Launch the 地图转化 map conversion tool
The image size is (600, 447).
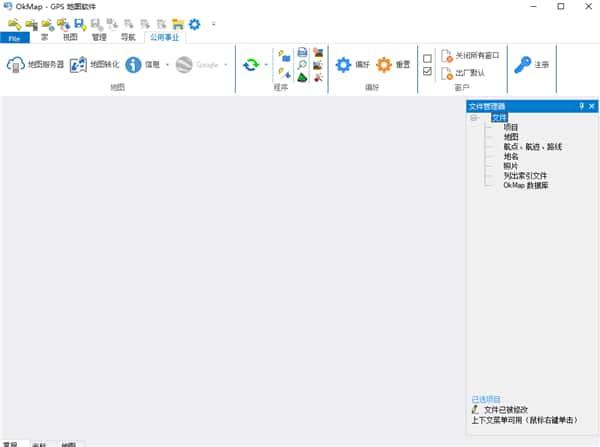[94, 64]
